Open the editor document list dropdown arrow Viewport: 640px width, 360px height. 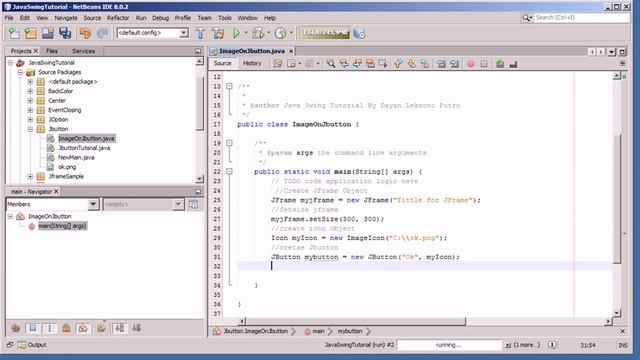611,52
